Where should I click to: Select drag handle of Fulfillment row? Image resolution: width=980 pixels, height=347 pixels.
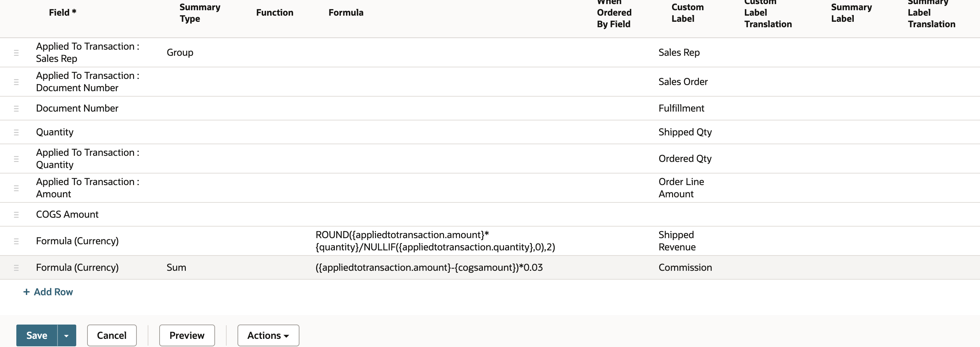16,109
